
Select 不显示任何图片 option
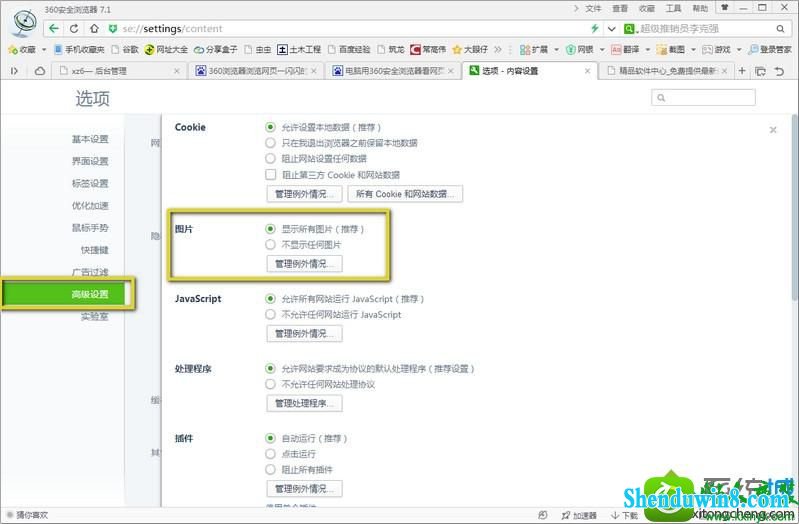[271, 245]
